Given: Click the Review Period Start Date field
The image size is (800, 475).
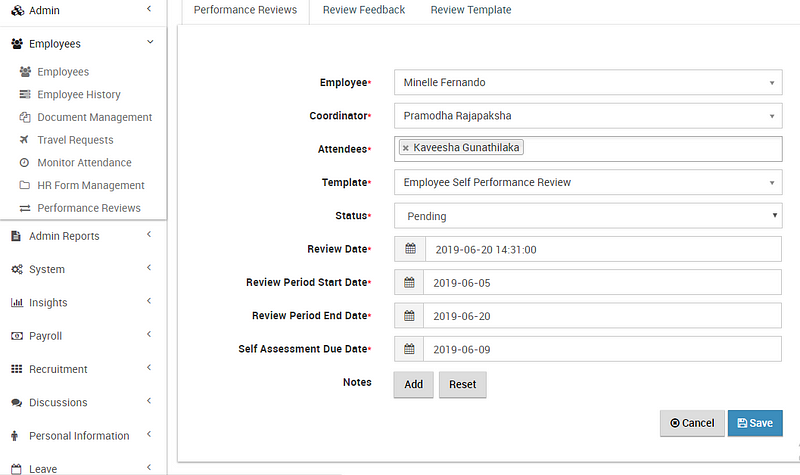Looking at the screenshot, I should tap(602, 282).
